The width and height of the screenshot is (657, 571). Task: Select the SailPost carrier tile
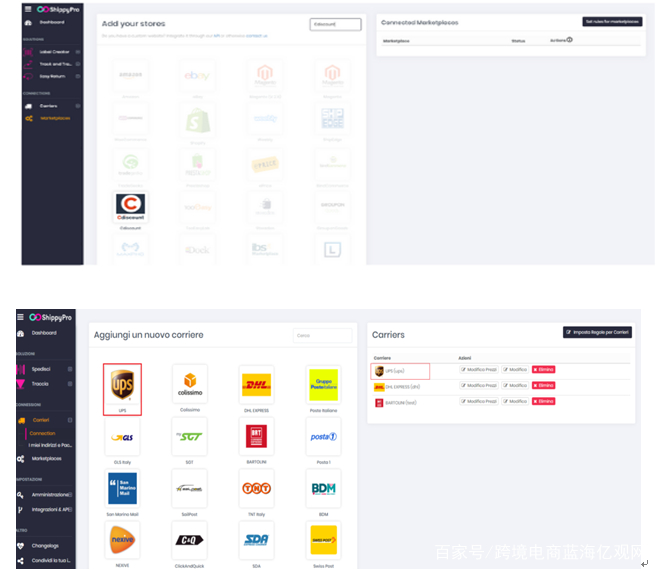point(189,488)
